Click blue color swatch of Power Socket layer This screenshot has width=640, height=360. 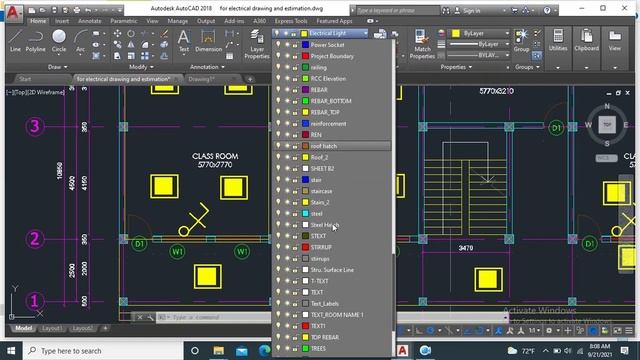click(x=305, y=44)
